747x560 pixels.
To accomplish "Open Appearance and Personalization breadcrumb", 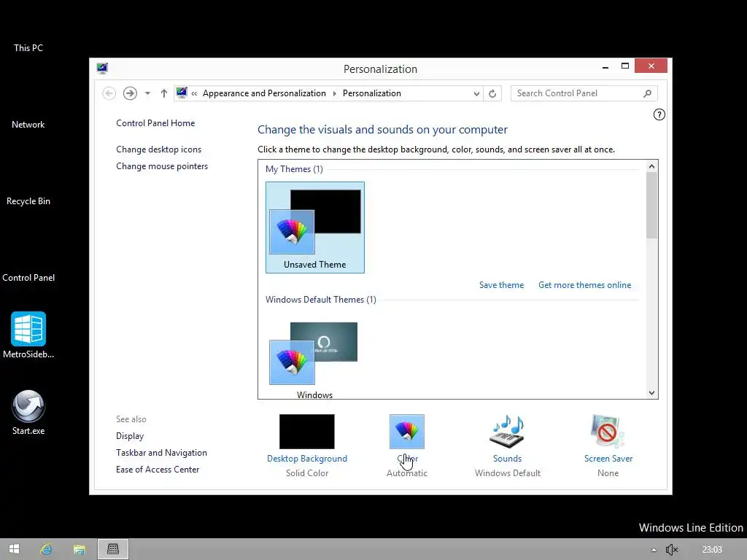I will tap(264, 93).
